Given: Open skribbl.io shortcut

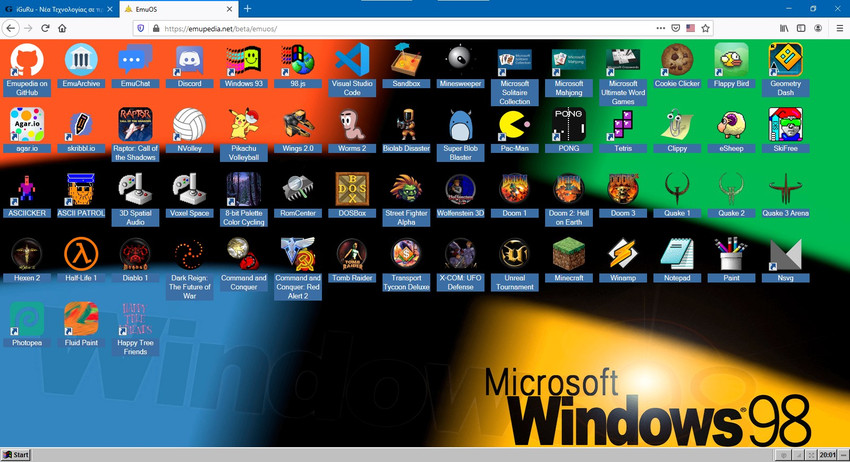Looking at the screenshot, I should [81, 124].
